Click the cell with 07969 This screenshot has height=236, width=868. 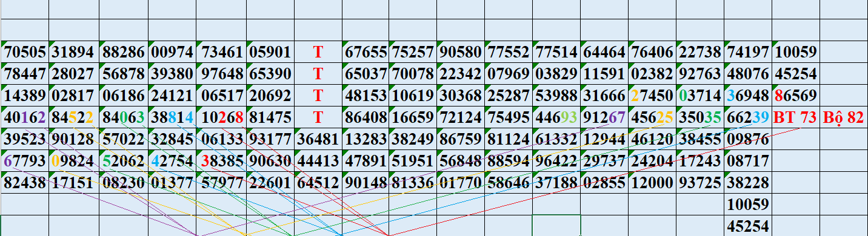(509, 74)
